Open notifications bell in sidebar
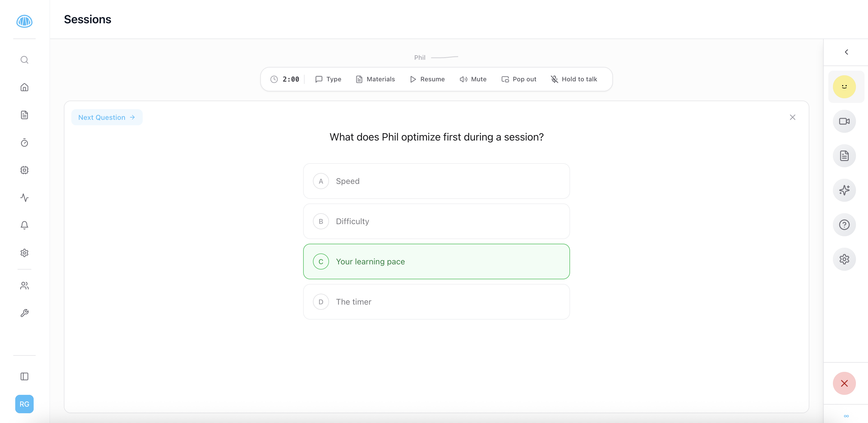This screenshot has width=868, height=423. pos(24,225)
